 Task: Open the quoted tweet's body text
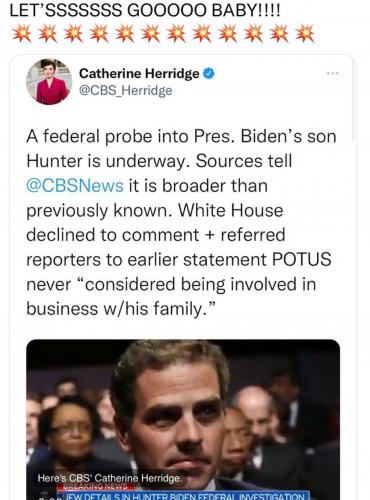coord(181,223)
